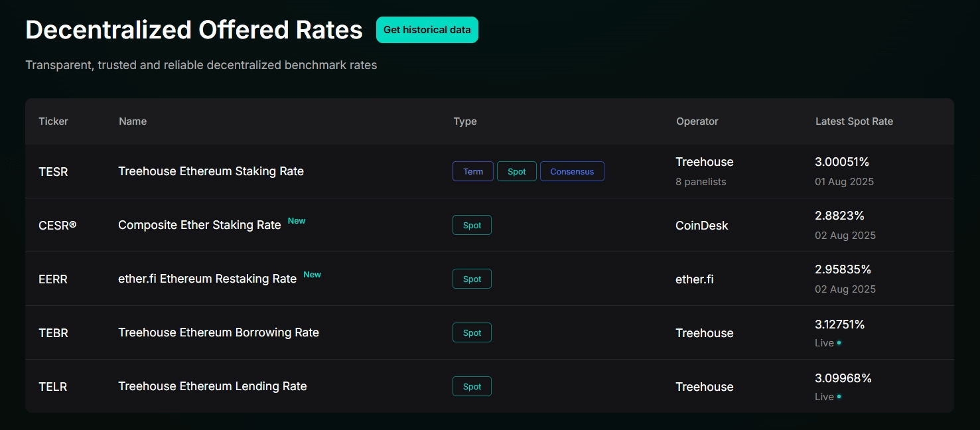Click the Decentralized Offered Rates heading
980x430 pixels.
pos(194,30)
